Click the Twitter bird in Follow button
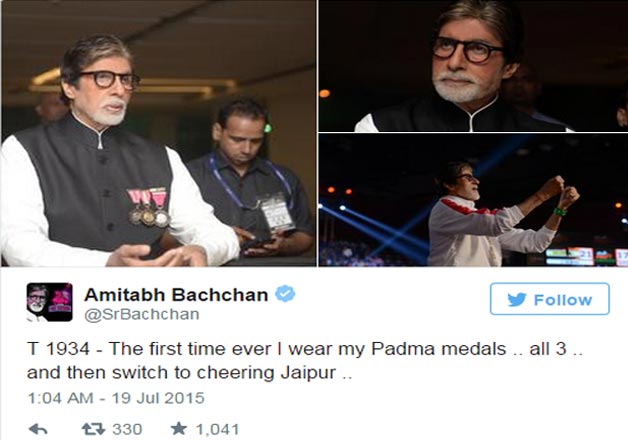 (x=517, y=299)
